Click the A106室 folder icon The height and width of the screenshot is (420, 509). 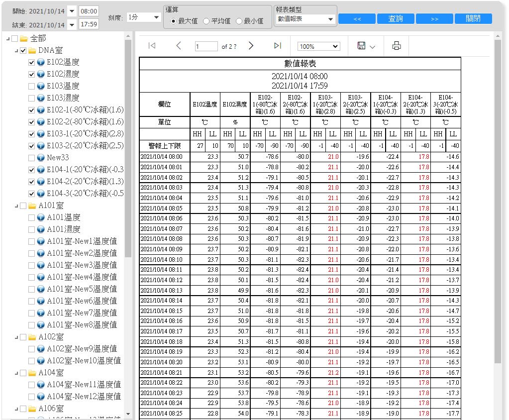(x=32, y=409)
